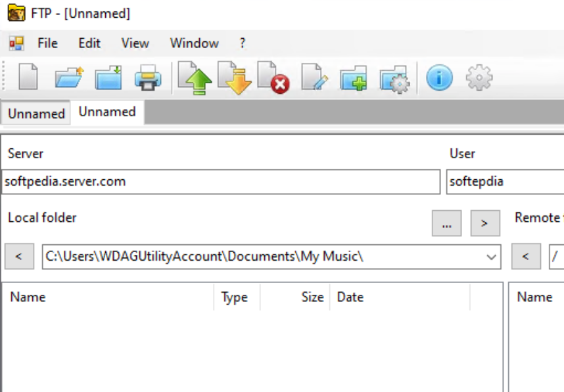
Task: Create new folder with green plus icon
Action: click(x=354, y=79)
